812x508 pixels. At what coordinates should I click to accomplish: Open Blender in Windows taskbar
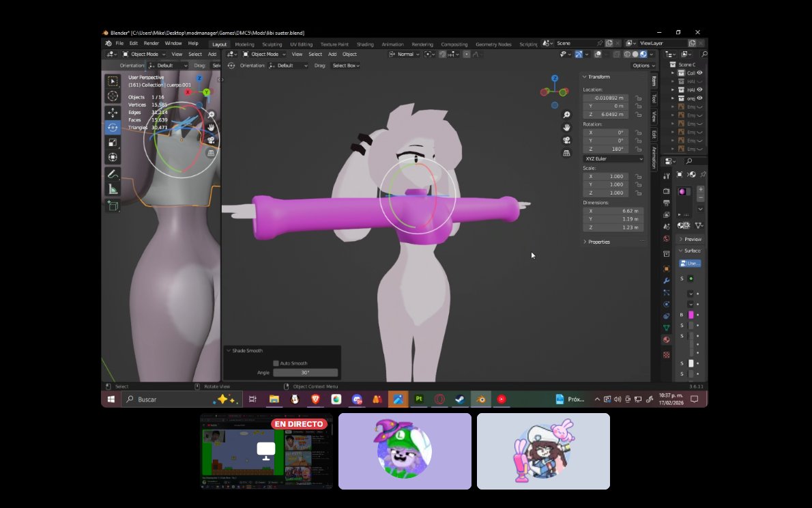coord(481,399)
